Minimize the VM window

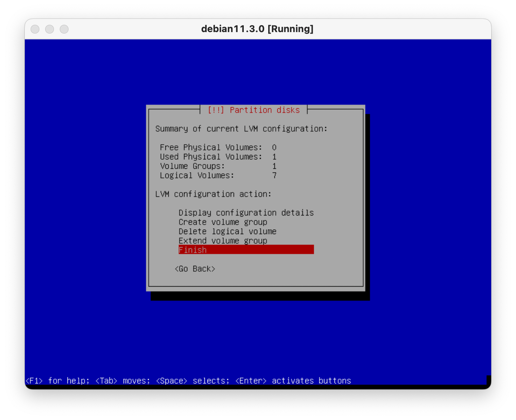tap(50, 29)
